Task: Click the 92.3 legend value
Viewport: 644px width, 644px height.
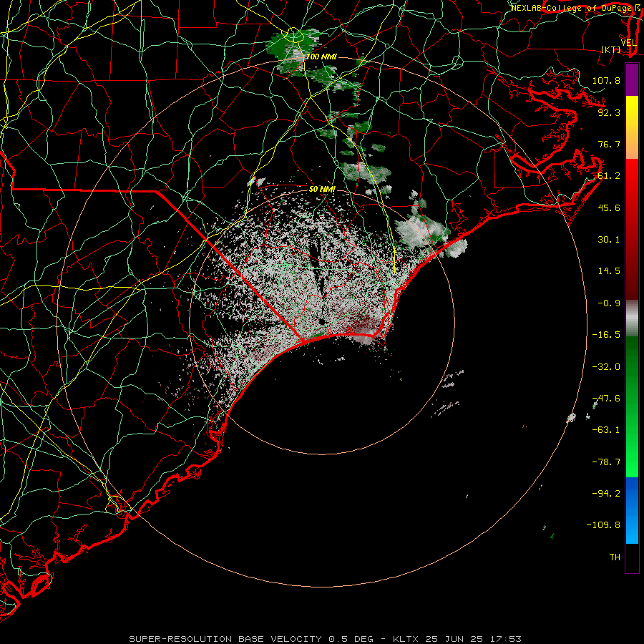Action: 609,112
